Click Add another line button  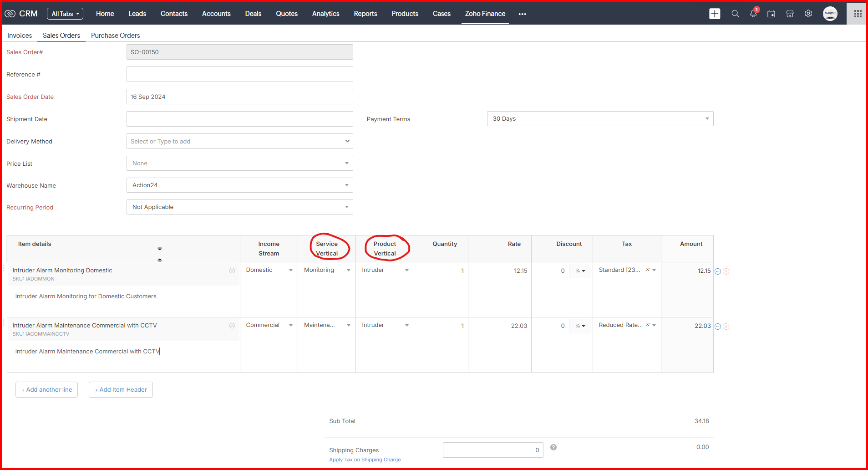coord(46,390)
